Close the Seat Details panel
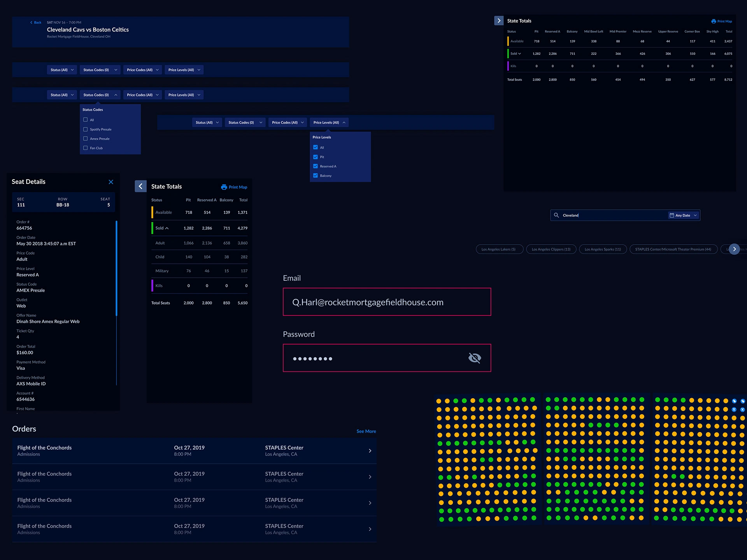This screenshot has height=560, width=747. [111, 182]
